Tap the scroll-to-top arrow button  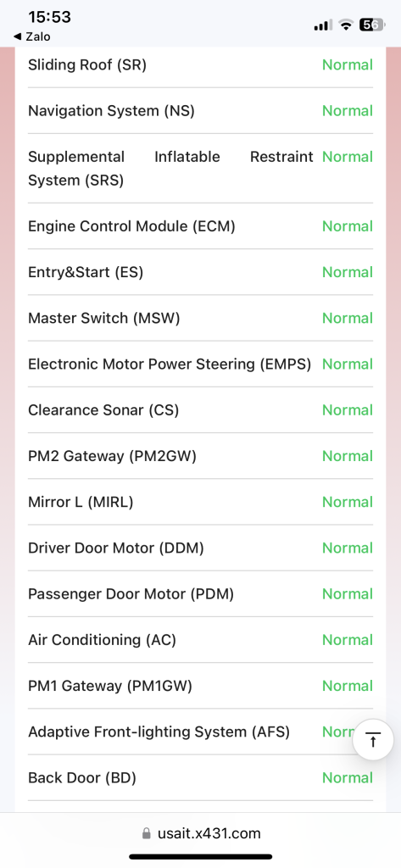pos(373,739)
